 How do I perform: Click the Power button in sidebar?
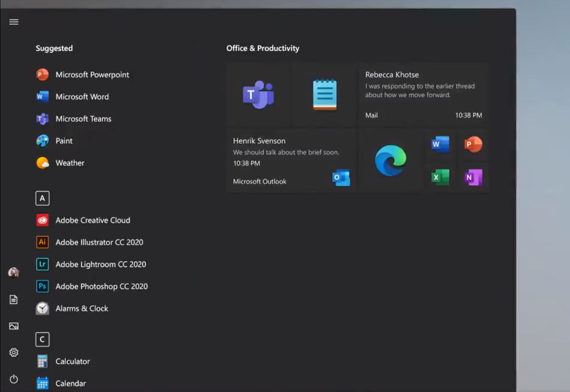click(x=14, y=379)
